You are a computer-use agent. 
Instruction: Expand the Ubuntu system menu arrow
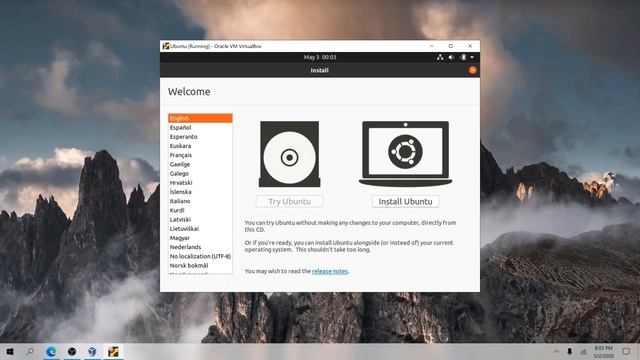(x=472, y=58)
